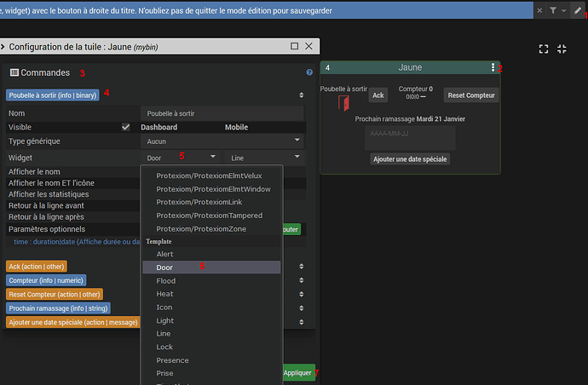
Task: Select Ack (action | other) command
Action: (x=37, y=267)
